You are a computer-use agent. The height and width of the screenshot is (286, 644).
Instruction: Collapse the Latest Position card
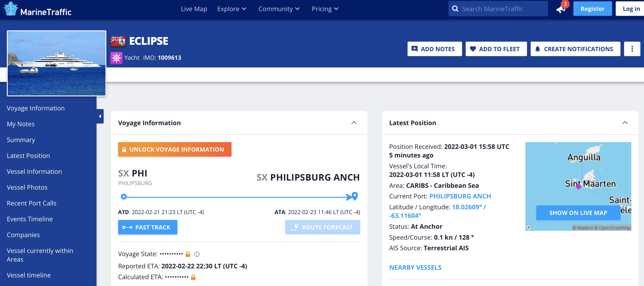[625, 123]
